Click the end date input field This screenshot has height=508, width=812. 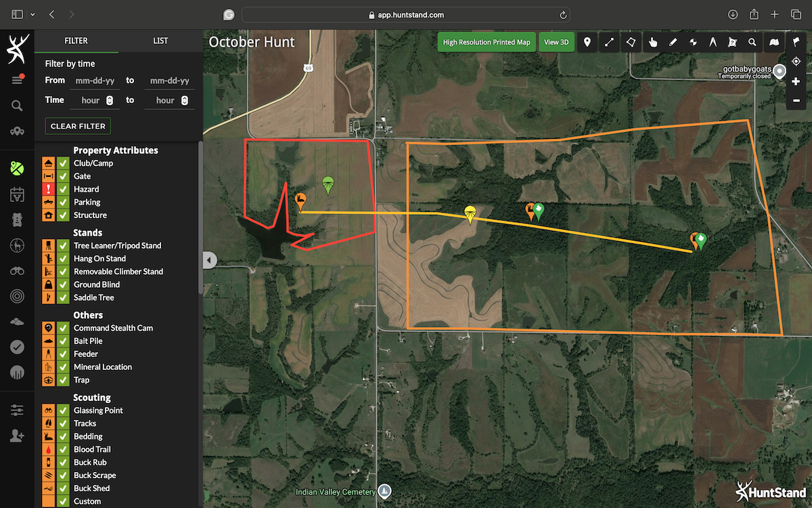pos(169,81)
